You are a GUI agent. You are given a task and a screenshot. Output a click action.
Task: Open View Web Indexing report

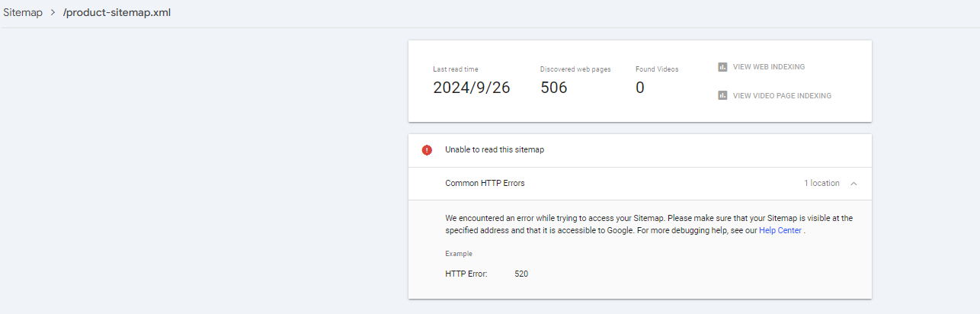pos(768,67)
